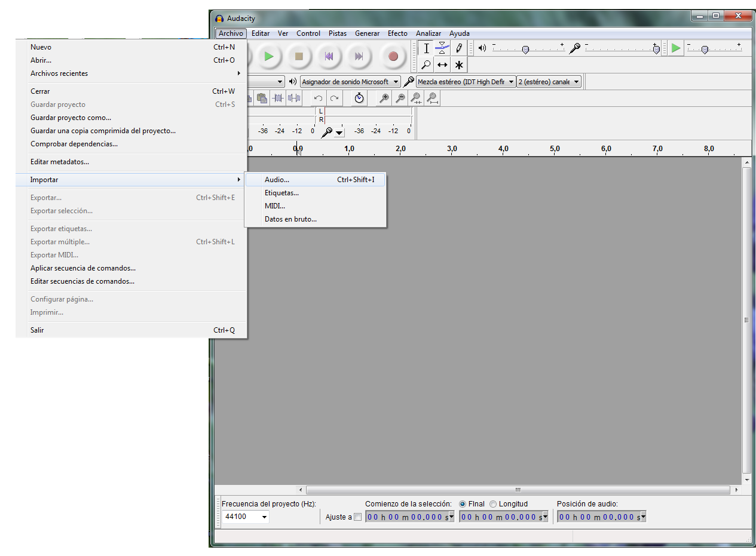This screenshot has height=556, width=756.
Task: Select 'Salir' to quit Audacity
Action: coord(131,330)
